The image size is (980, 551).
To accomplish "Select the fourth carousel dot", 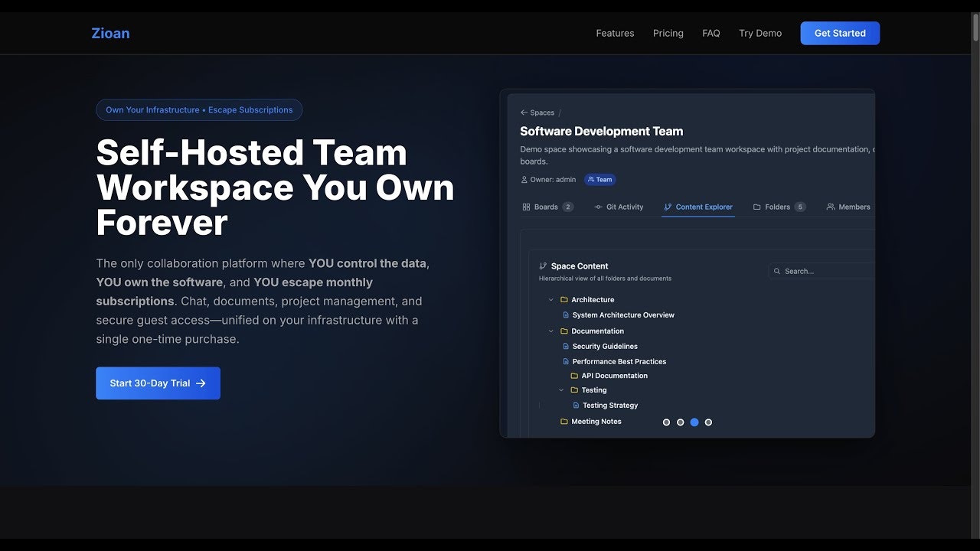I will tap(708, 422).
